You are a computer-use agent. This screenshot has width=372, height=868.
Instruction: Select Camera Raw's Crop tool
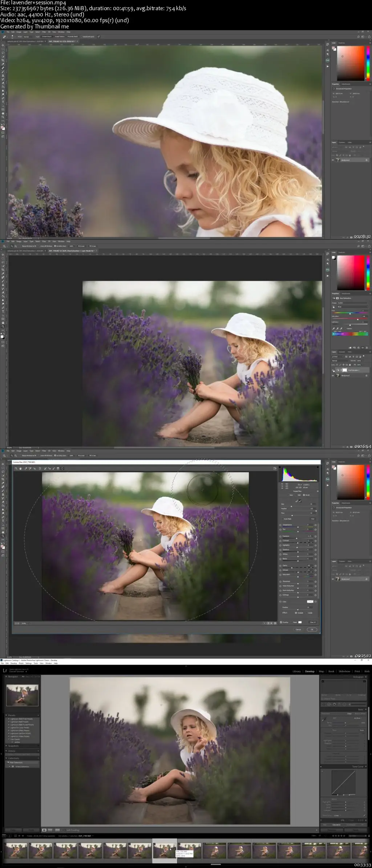40,468
